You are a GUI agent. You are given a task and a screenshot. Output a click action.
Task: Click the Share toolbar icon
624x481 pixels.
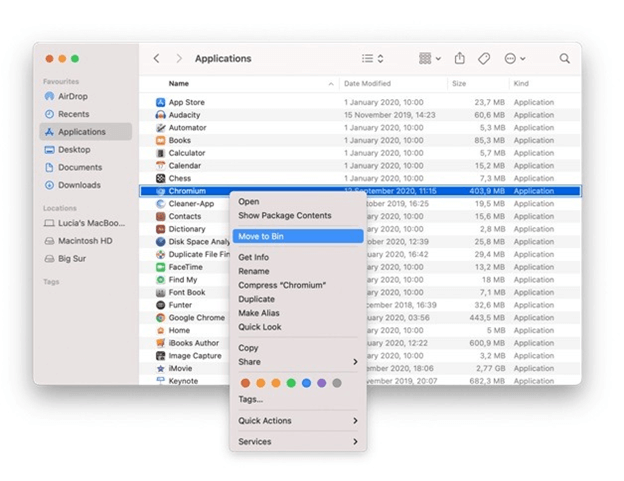coord(460,58)
